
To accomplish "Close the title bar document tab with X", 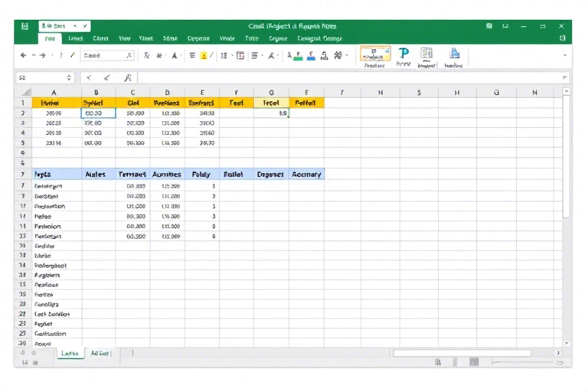I will (x=85, y=26).
